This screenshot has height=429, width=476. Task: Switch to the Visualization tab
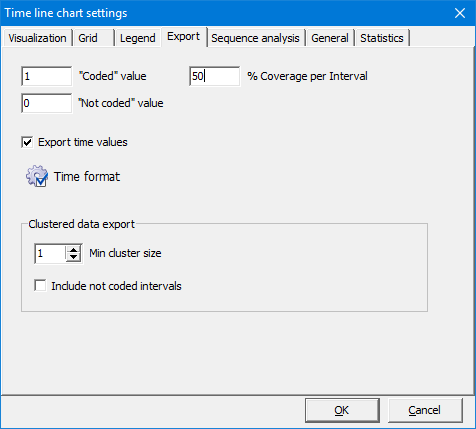[x=37, y=38]
